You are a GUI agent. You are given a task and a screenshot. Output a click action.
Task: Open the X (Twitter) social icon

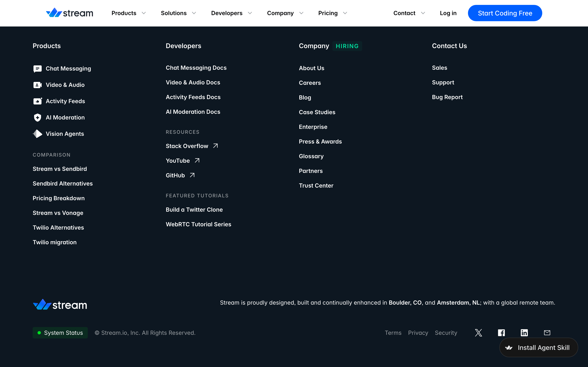click(478, 333)
